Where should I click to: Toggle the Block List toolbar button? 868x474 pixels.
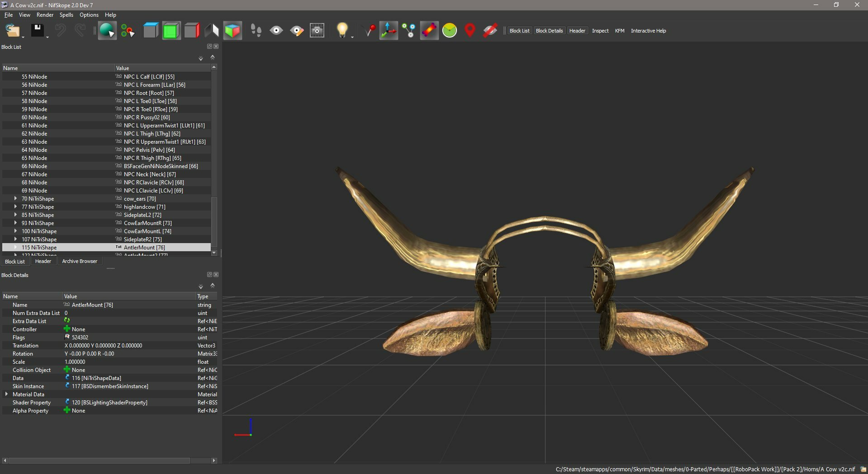click(x=519, y=31)
